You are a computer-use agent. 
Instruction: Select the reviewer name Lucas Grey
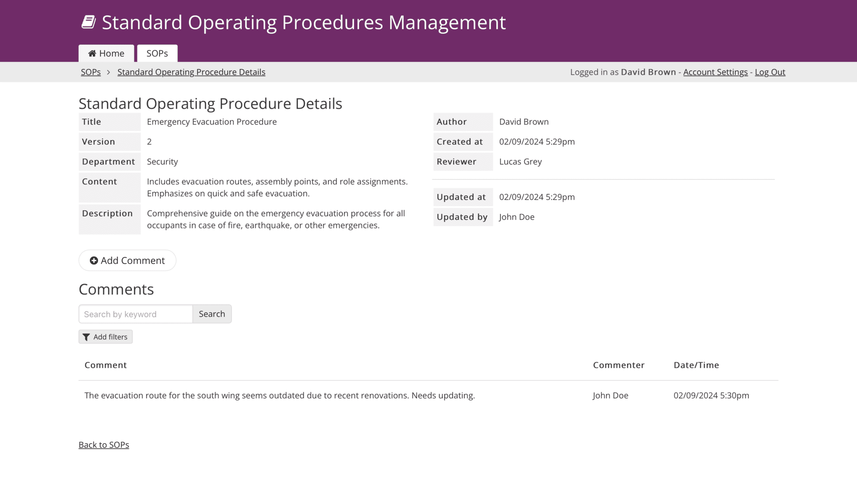520,161
